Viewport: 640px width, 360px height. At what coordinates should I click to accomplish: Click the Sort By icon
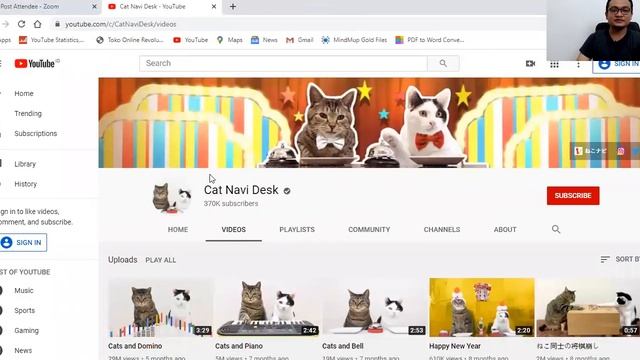click(605, 259)
